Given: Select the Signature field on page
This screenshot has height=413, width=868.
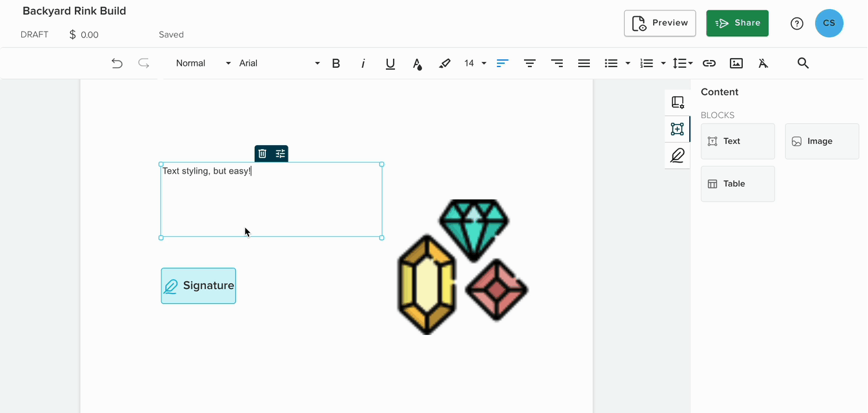Looking at the screenshot, I should click(198, 286).
